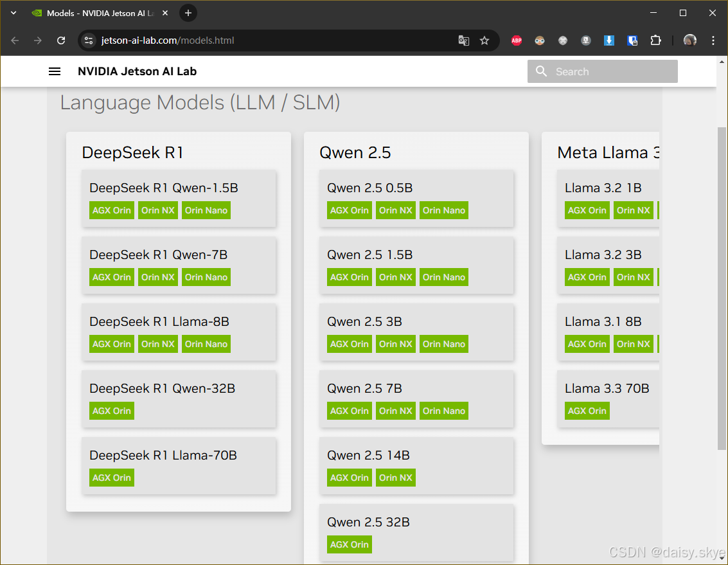Click the scrollbar up arrow
The height and width of the screenshot is (565, 728).
coord(722,61)
